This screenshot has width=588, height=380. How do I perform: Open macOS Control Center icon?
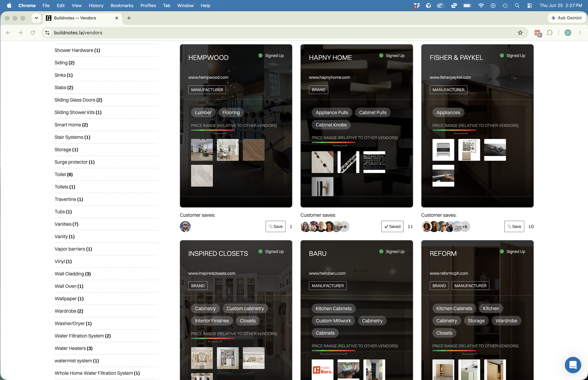click(529, 5)
